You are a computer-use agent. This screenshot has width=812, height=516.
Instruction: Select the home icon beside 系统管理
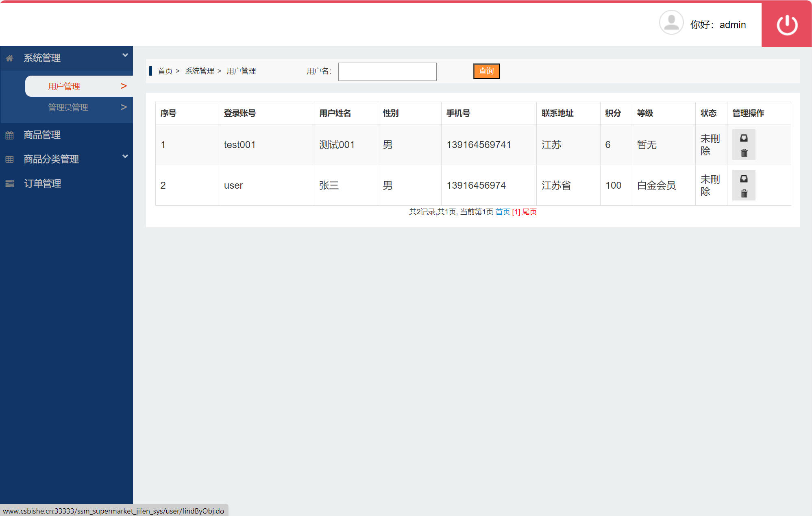click(10, 58)
